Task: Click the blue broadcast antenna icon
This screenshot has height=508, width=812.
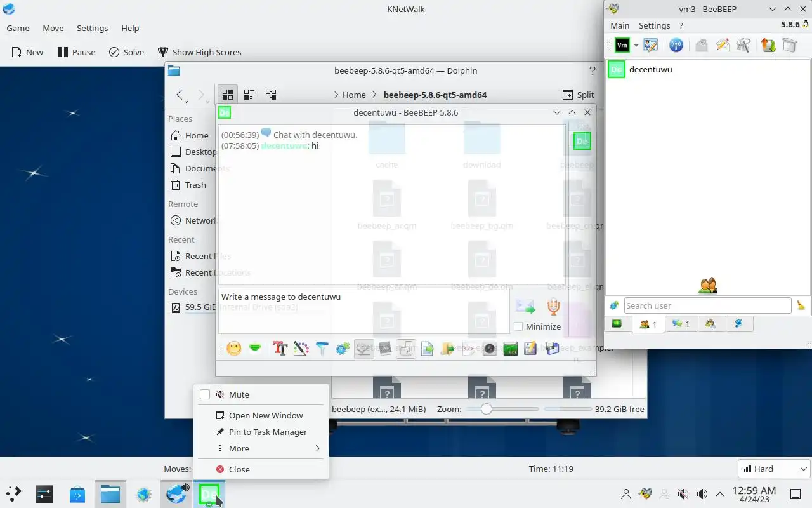Action: (676, 45)
